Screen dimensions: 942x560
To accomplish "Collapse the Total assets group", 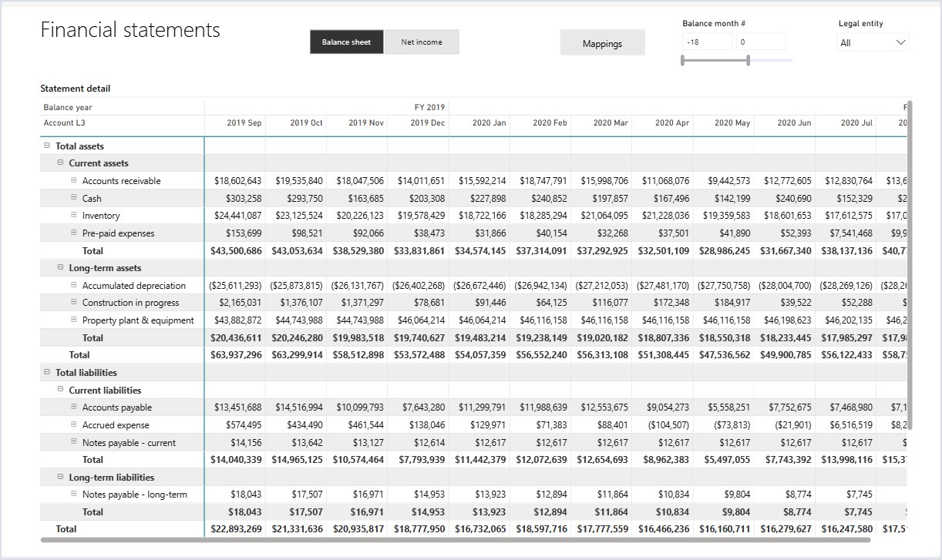I will (47, 146).
